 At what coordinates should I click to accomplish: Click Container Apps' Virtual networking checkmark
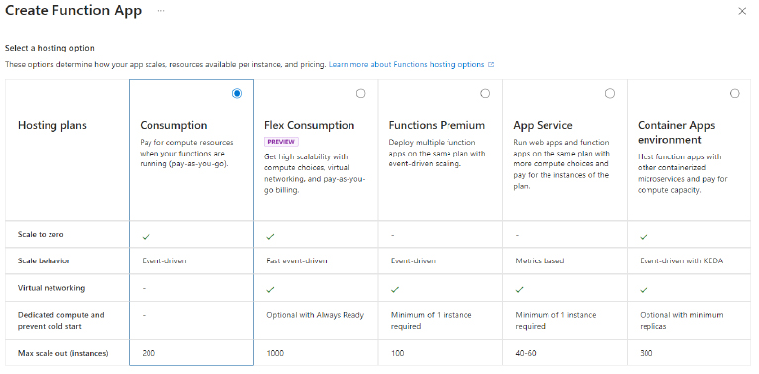(x=643, y=289)
